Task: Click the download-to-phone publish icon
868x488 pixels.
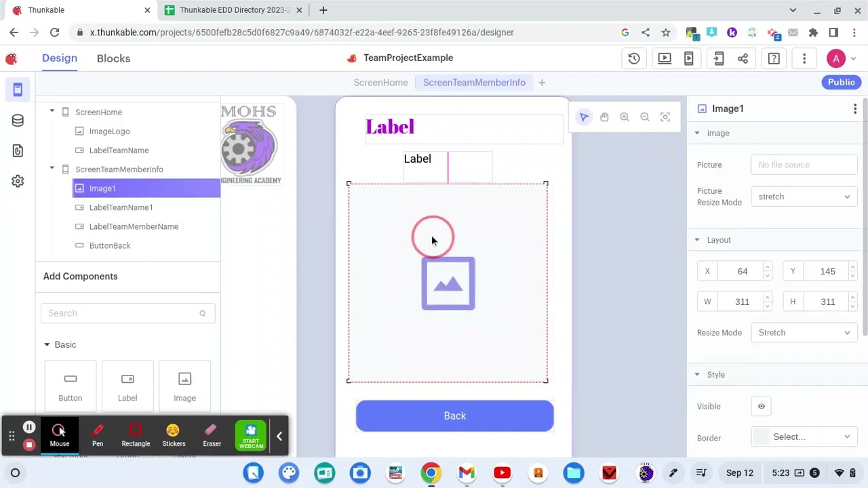Action: click(x=719, y=58)
